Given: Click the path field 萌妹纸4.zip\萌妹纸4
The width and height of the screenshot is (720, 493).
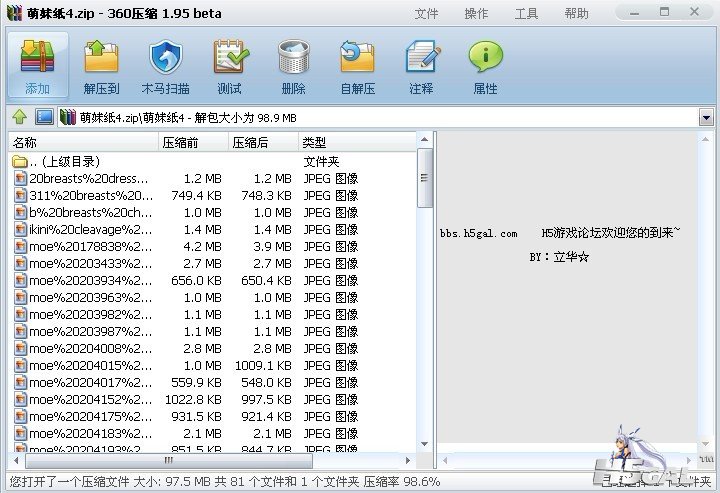Looking at the screenshot, I should coord(379,118).
